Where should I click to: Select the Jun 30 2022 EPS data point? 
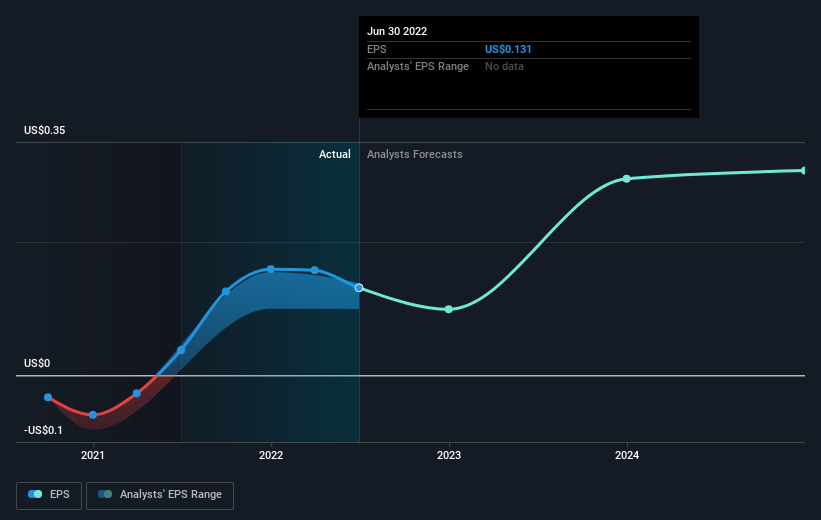pos(359,288)
